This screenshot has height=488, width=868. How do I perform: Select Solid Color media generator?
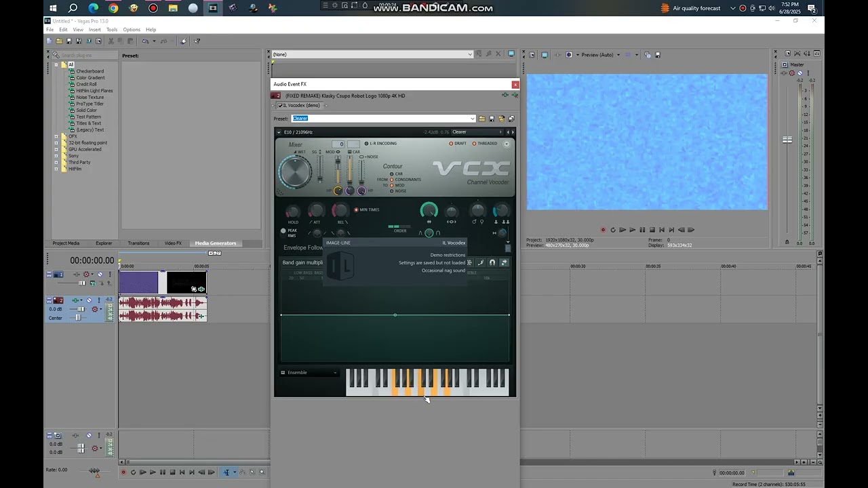(x=86, y=110)
